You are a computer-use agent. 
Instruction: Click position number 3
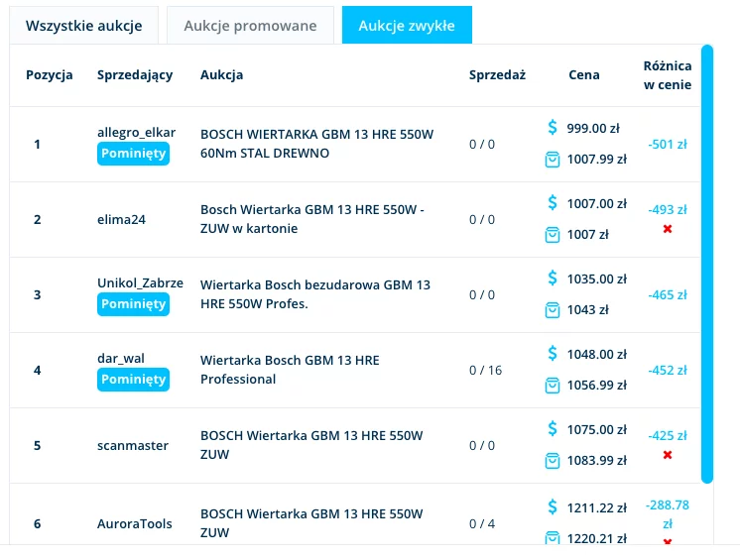[x=38, y=295]
